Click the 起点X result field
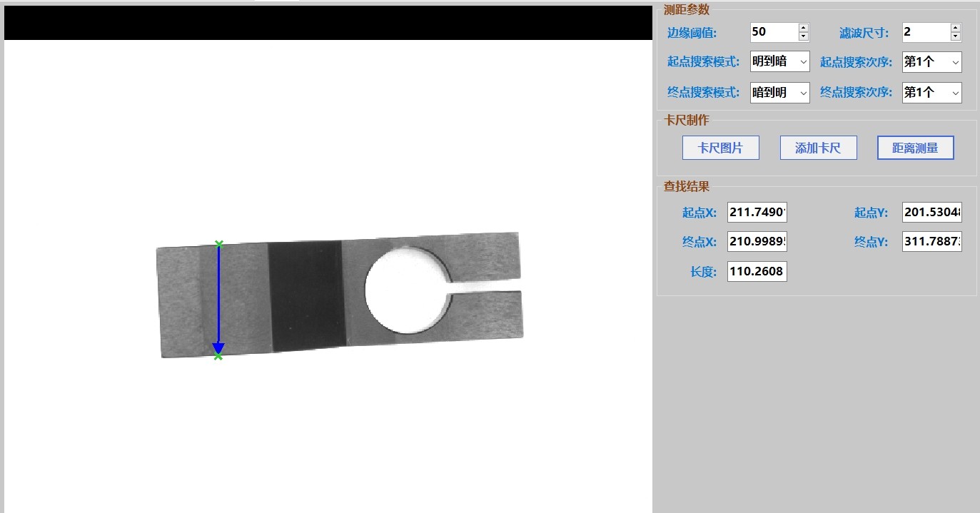Screen dimensions: 980x513 [x=757, y=212]
